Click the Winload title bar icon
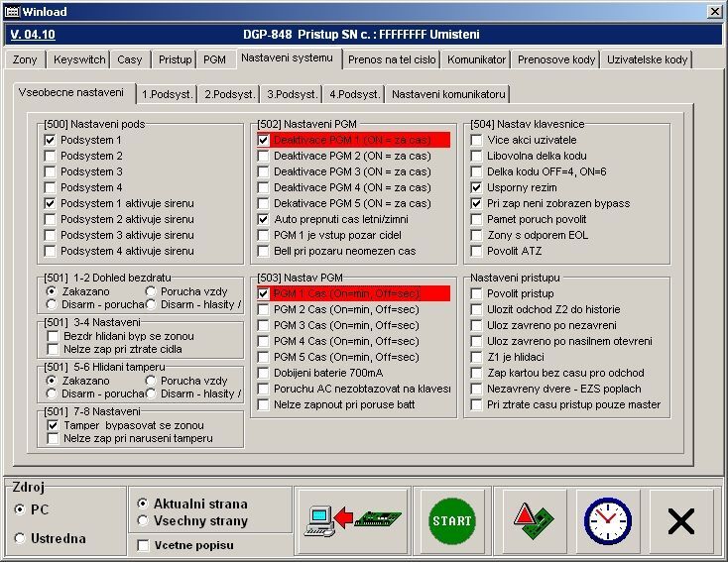728x562 pixels. tap(12, 11)
